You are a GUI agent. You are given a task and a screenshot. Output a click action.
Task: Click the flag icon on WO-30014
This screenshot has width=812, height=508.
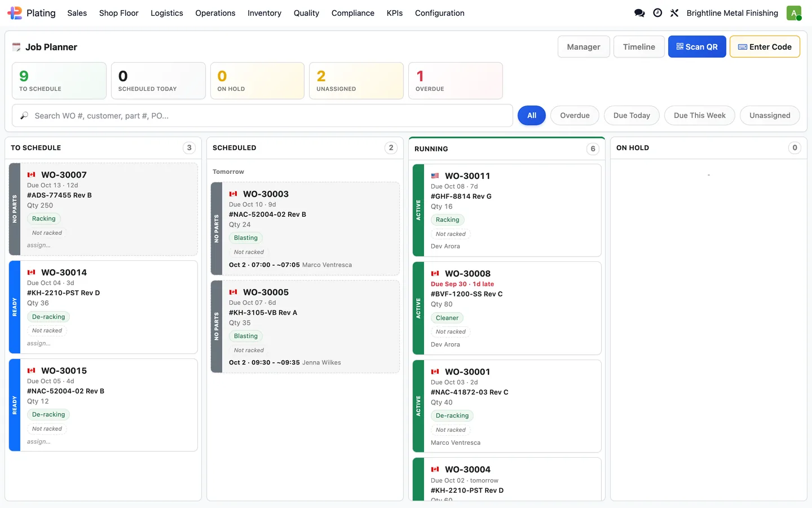click(x=32, y=273)
